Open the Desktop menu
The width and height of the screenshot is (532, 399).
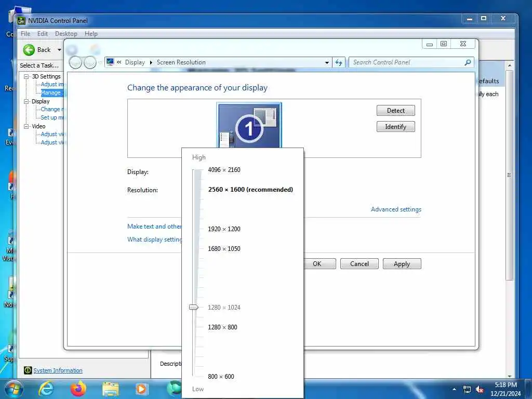(x=66, y=34)
